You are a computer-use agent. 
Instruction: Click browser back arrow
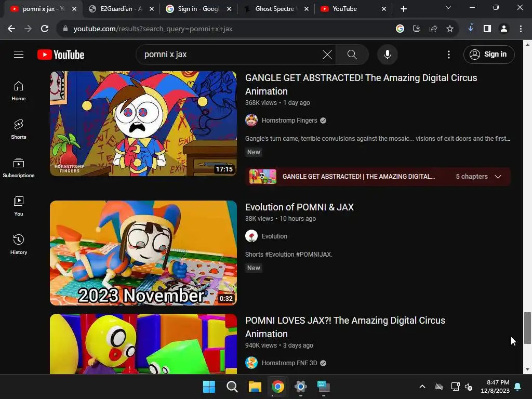11,29
